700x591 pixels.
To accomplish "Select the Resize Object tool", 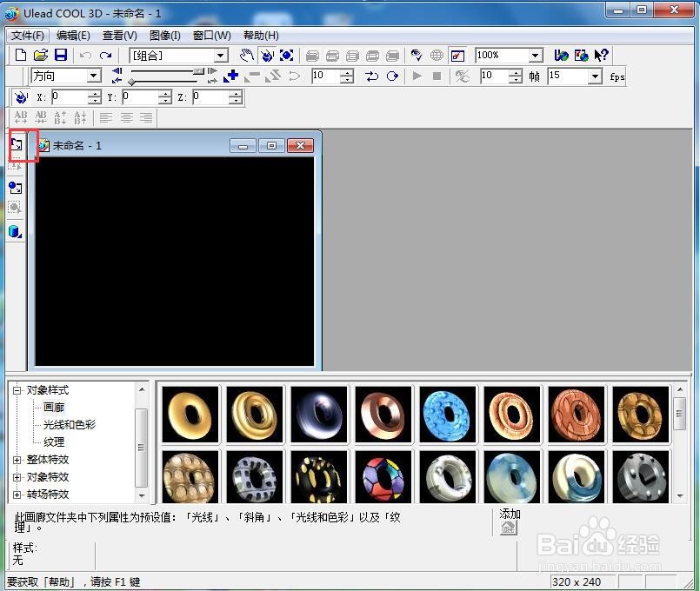I will (x=286, y=56).
